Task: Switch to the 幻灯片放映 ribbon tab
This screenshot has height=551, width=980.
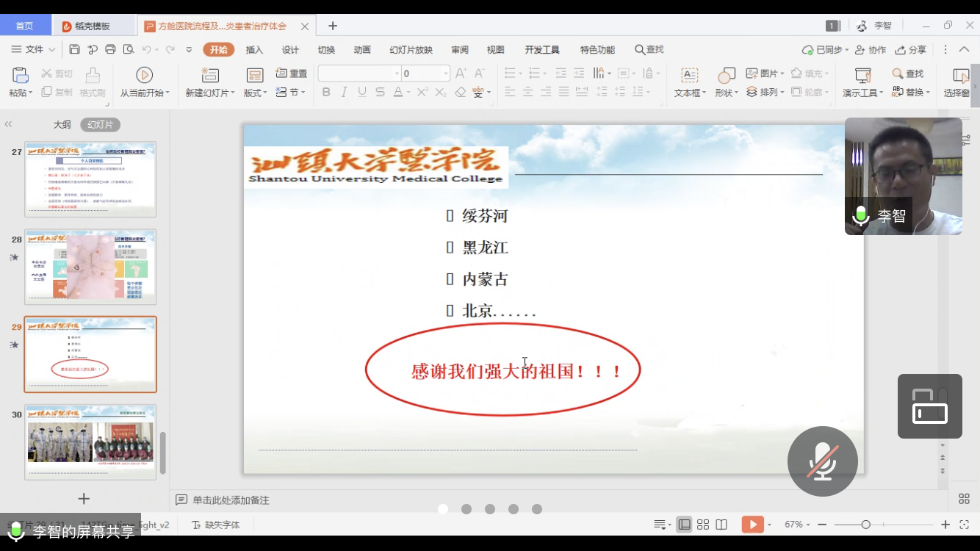Action: point(411,50)
